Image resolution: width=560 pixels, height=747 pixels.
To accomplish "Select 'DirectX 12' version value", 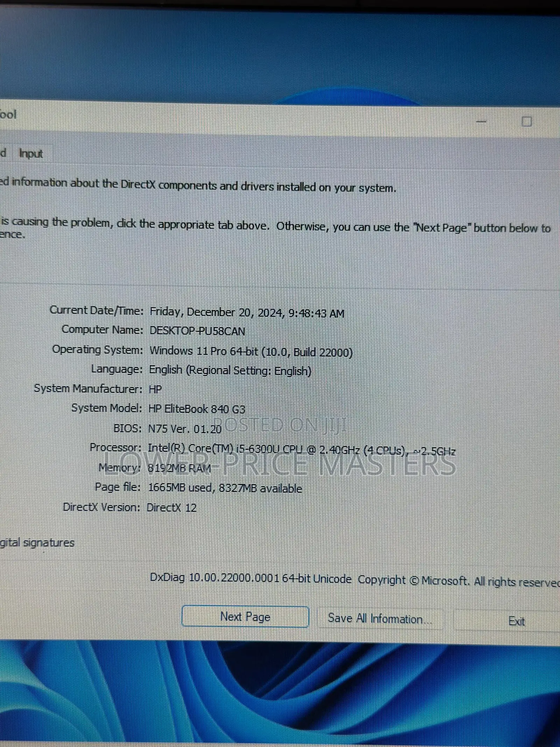I will [x=171, y=507].
